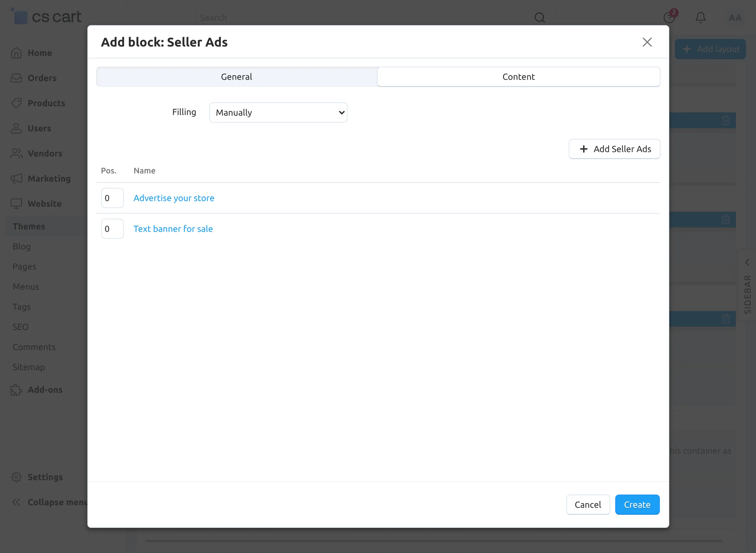Image resolution: width=756 pixels, height=553 pixels.
Task: Click the Add layout button
Action: tap(710, 49)
